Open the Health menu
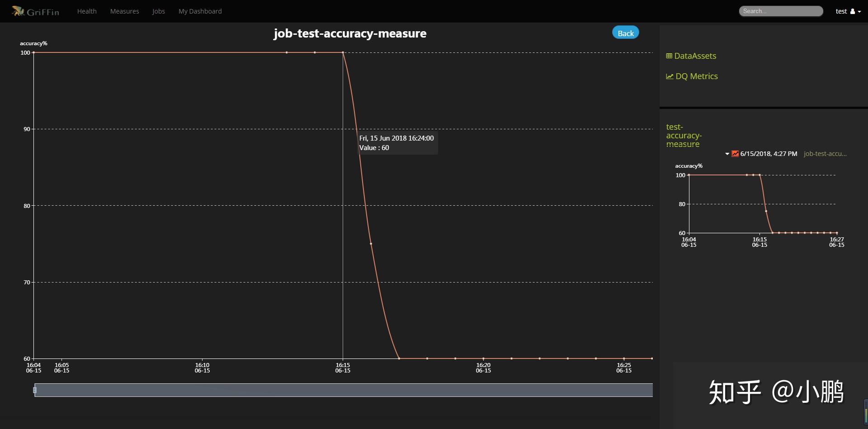Image resolution: width=868 pixels, height=429 pixels. (87, 11)
